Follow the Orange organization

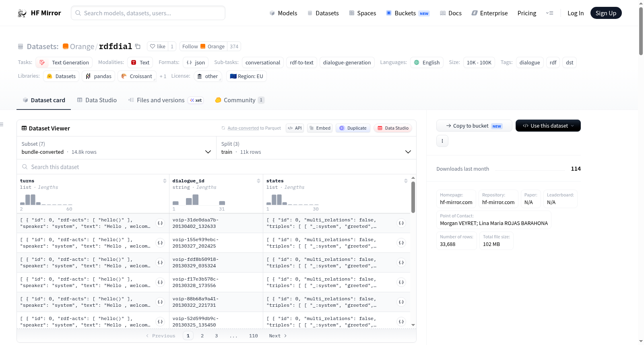(x=204, y=46)
